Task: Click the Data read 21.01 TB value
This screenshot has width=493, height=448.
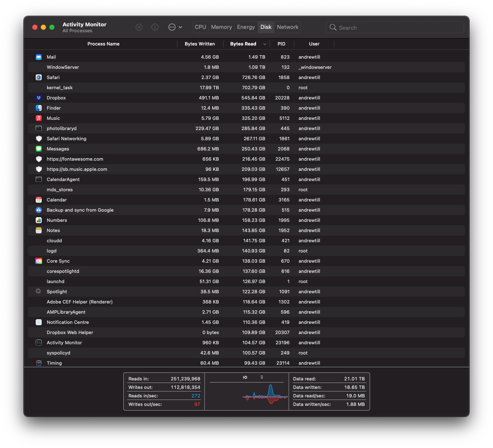Action: 354,379
